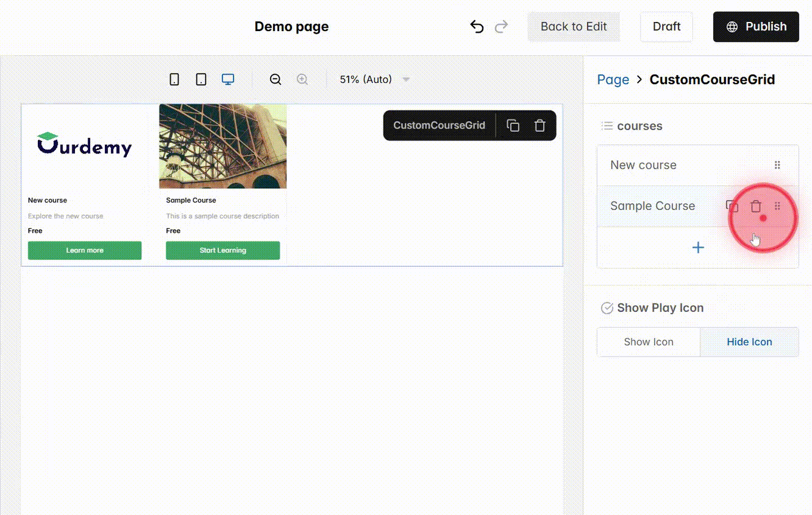The width and height of the screenshot is (812, 515).
Task: Expand the courses list section
Action: 607,126
